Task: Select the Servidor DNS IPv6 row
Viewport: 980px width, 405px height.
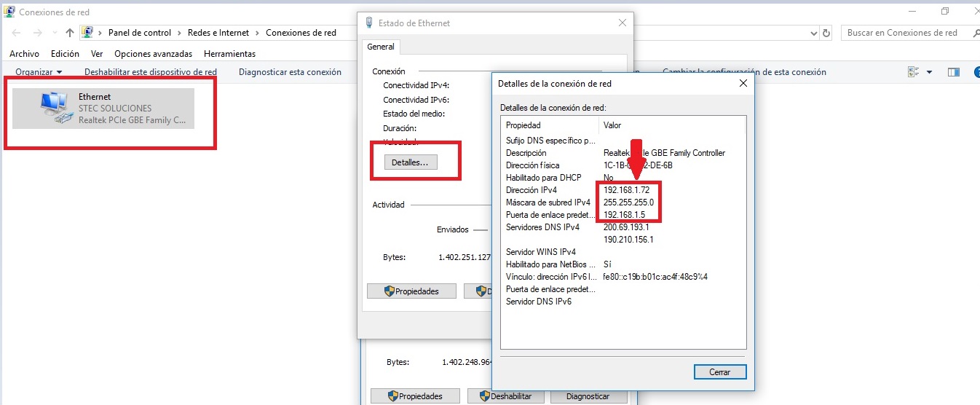Action: [623, 302]
